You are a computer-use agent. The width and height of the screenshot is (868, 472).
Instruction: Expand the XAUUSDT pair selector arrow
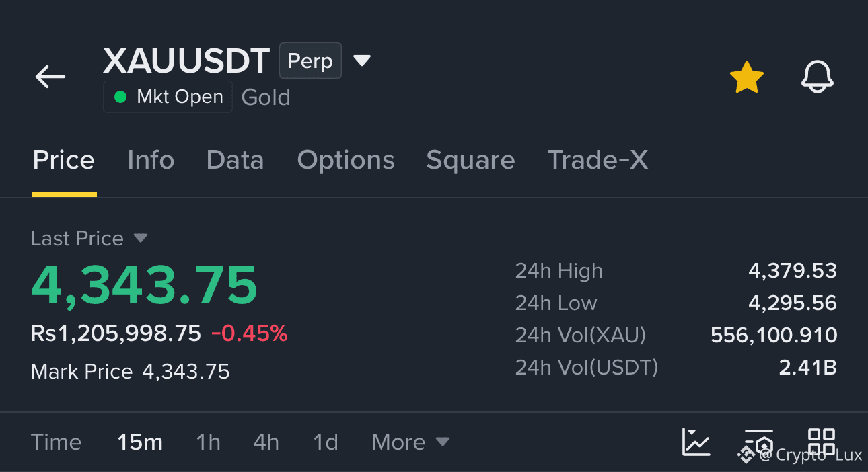(362, 61)
